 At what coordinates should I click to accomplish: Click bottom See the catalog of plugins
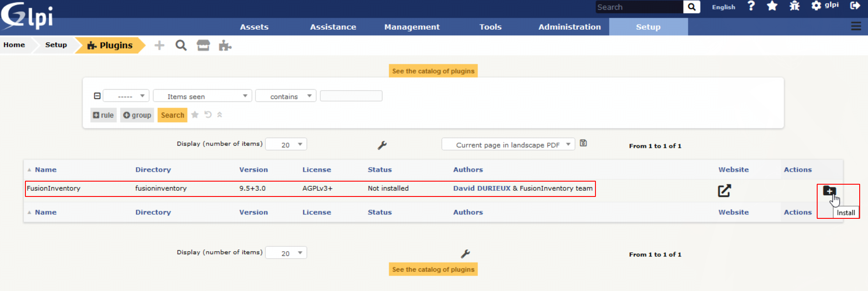coord(433,270)
